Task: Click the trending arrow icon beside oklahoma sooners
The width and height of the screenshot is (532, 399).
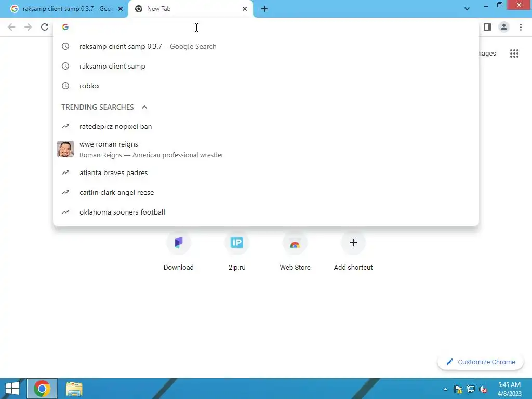Action: (65, 212)
